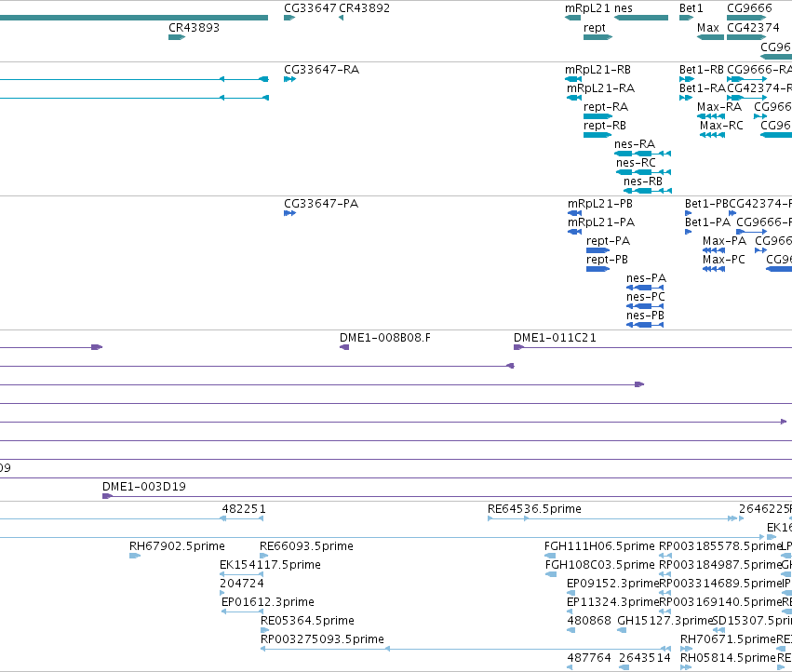The image size is (792, 672).
Task: Select the mRpL21 gene label
Action: pyautogui.click(x=587, y=8)
